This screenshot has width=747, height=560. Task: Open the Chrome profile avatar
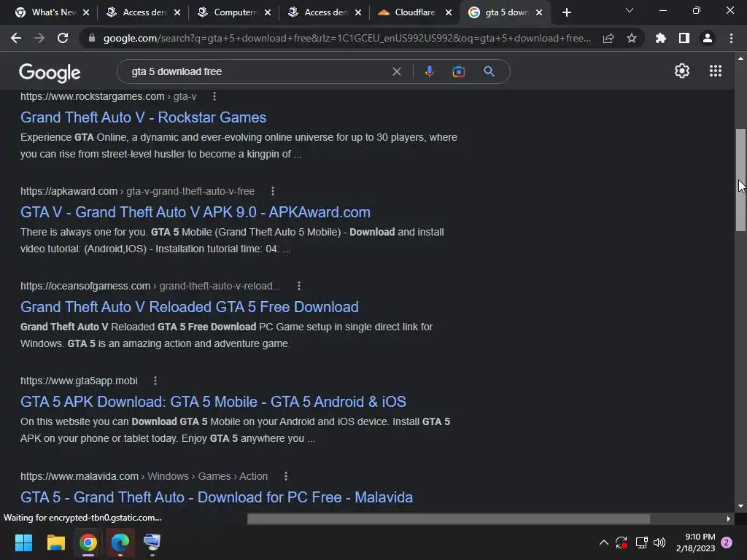pos(708,38)
